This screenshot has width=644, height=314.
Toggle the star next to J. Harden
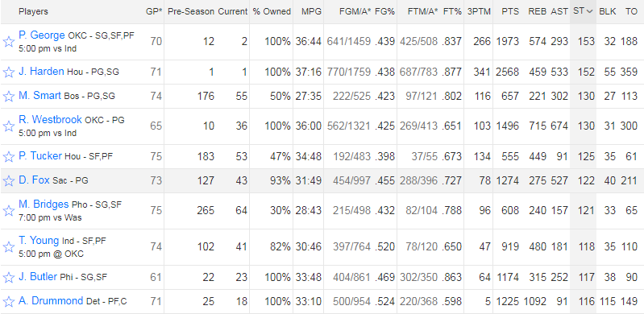coord(9,72)
